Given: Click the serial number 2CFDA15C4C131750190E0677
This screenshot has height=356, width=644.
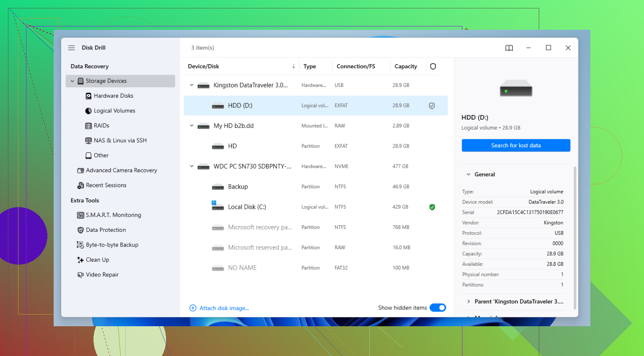Looking at the screenshot, I should point(530,213).
